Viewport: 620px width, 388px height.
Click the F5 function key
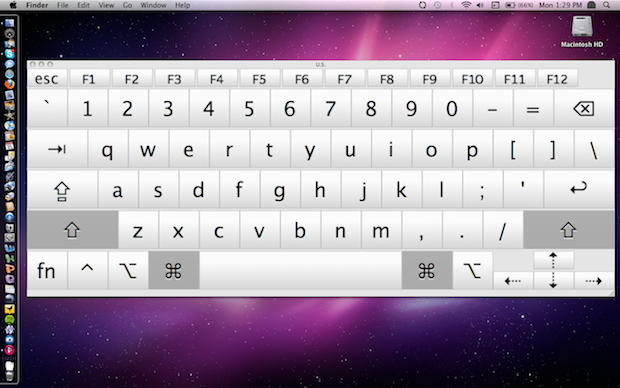point(260,78)
